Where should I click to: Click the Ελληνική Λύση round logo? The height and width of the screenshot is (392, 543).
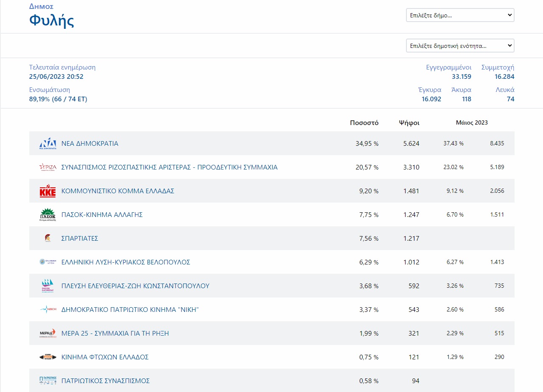(x=48, y=262)
